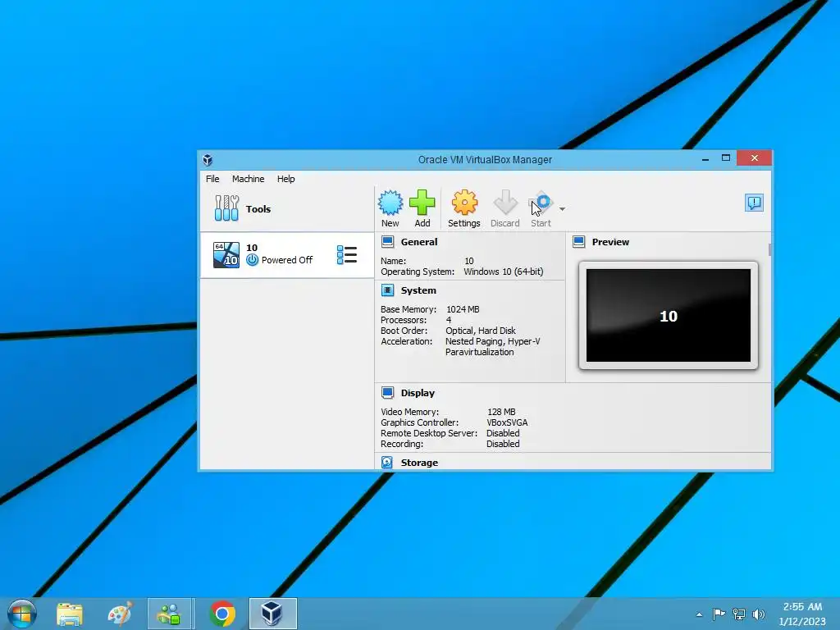The height and width of the screenshot is (630, 840).
Task: Open the machine tools list menu icon
Action: click(347, 255)
